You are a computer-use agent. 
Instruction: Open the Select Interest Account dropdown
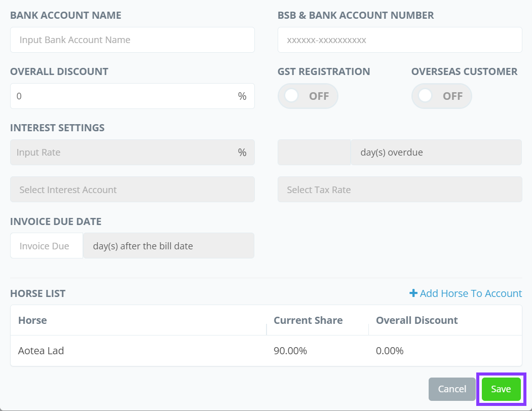132,190
